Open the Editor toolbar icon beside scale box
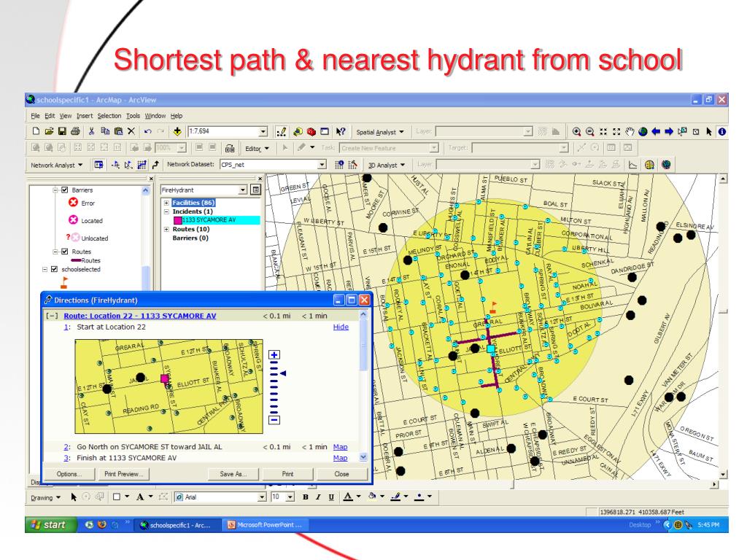 point(282,131)
